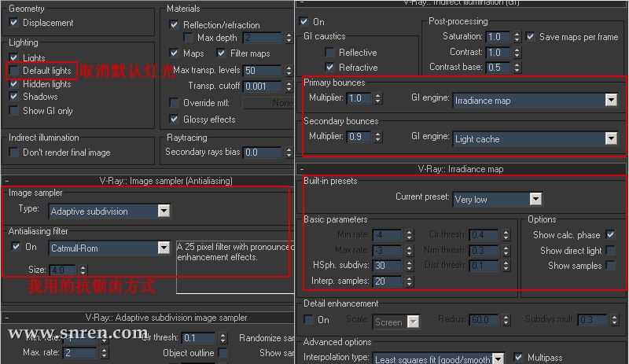Toggle the Shadows checkbox
Screen dimensions: 629x364
13,97
